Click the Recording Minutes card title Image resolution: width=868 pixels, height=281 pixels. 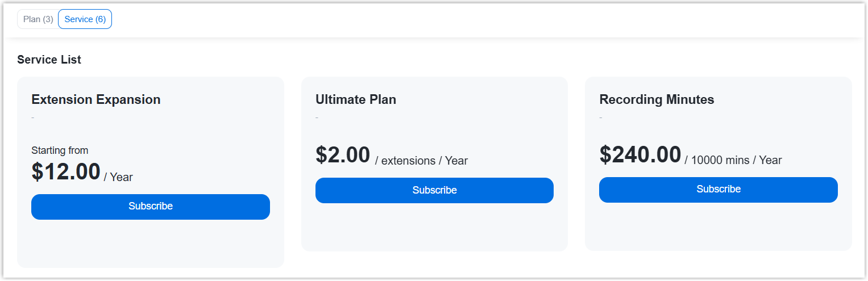pos(657,100)
